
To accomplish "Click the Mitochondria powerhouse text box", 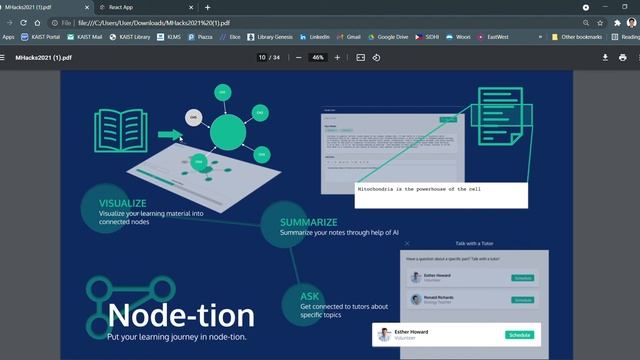I will 441,195.
